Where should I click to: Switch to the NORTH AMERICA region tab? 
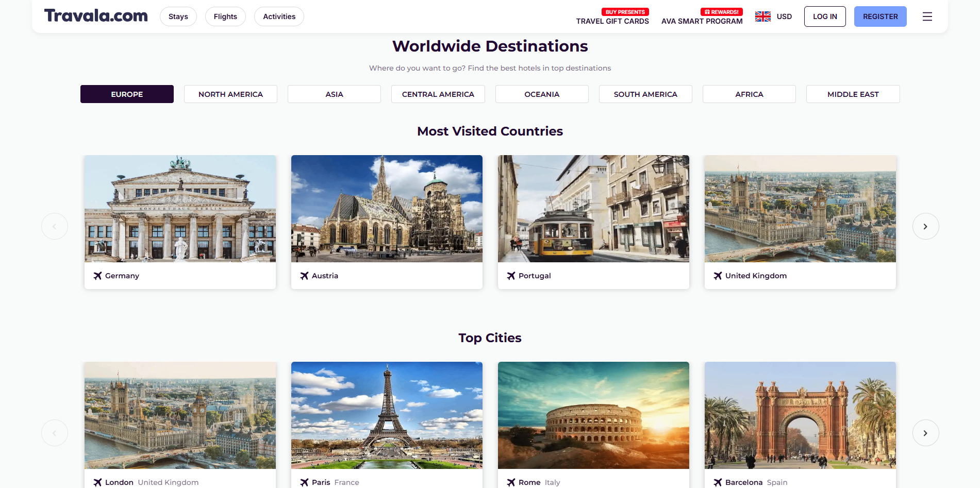(x=230, y=94)
